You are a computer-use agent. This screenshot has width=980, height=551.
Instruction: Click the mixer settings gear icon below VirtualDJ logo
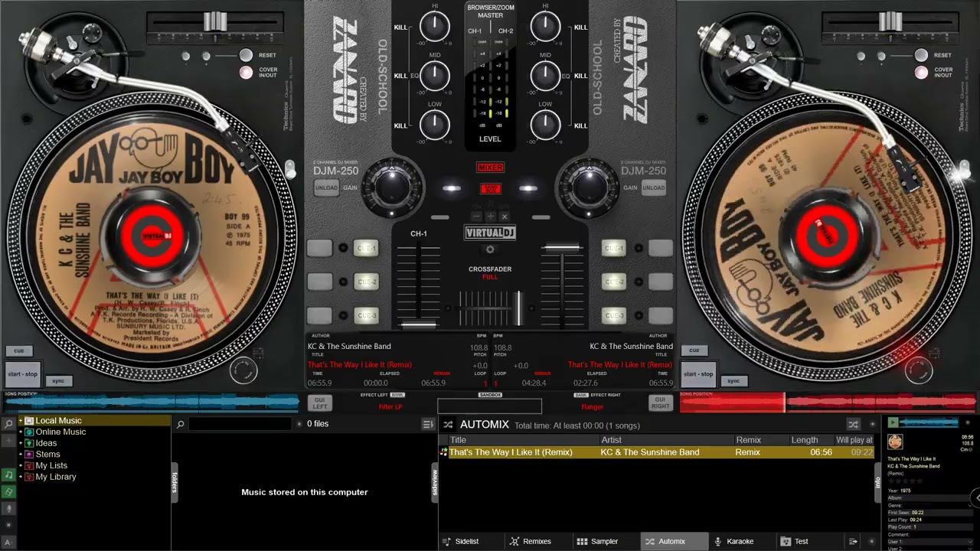pyautogui.click(x=490, y=249)
